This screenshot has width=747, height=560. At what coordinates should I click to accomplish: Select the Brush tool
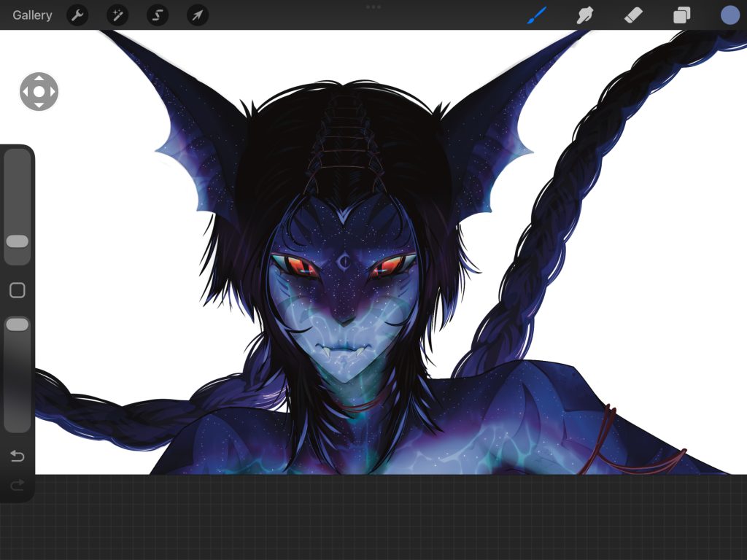click(x=537, y=15)
